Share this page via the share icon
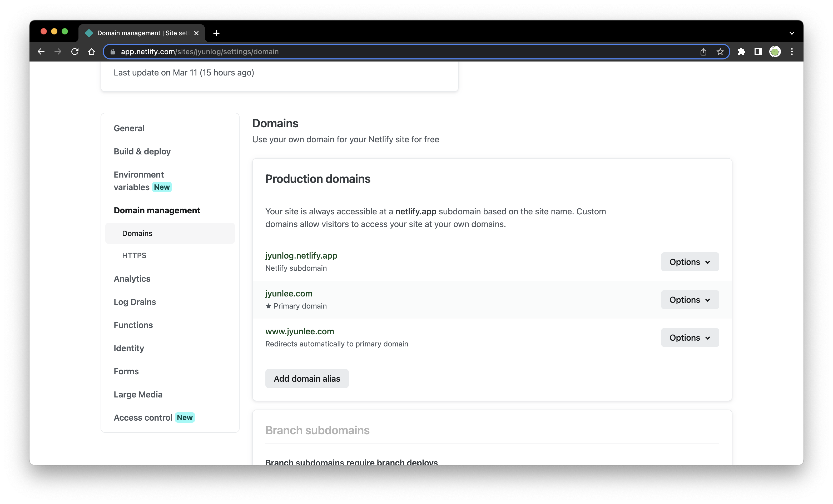The height and width of the screenshot is (504, 833). (x=703, y=52)
